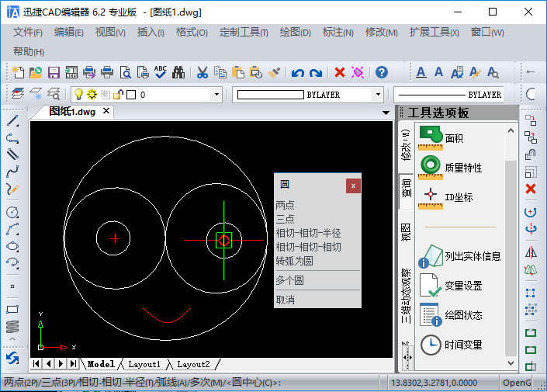Jump to the first layout tab arrow
The image size is (547, 392).
point(36,364)
